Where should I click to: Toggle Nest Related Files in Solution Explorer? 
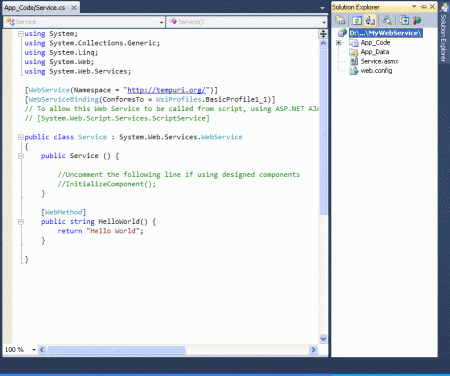[x=370, y=21]
